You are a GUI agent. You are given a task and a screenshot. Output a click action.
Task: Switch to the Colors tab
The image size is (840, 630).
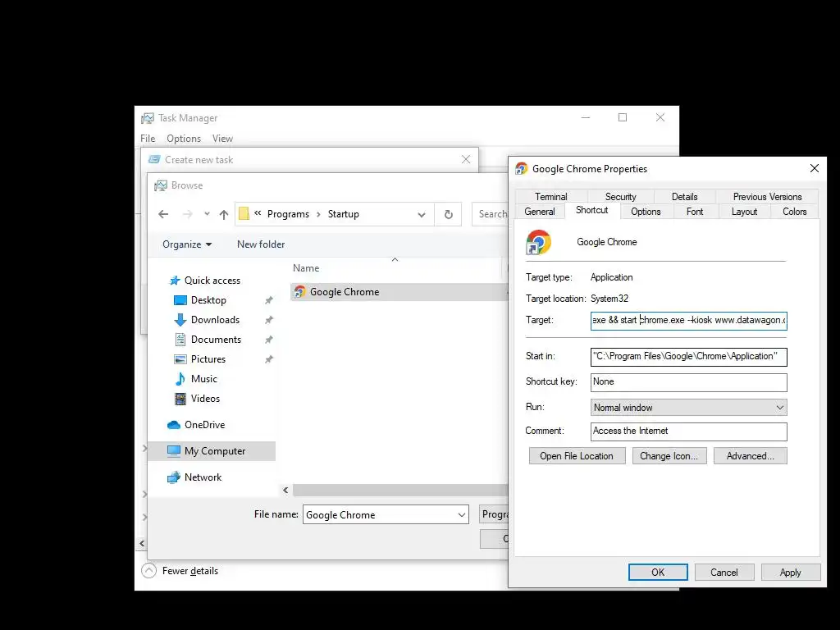click(794, 212)
